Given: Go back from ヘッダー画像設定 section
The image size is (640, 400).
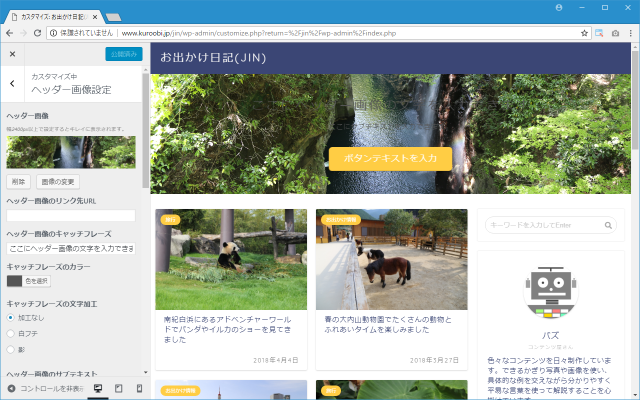Looking at the screenshot, I should click(12, 84).
